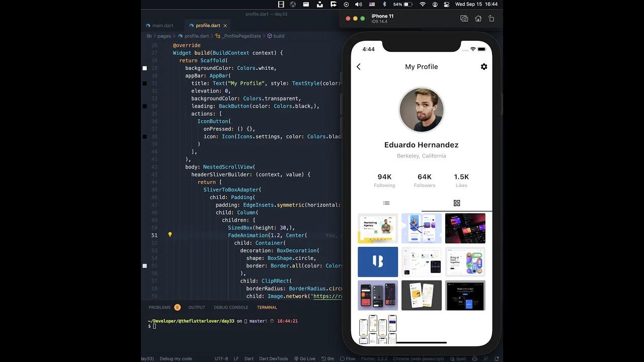Open Dart DevTools from the status bar
The width and height of the screenshot is (644, 362).
[x=273, y=358]
